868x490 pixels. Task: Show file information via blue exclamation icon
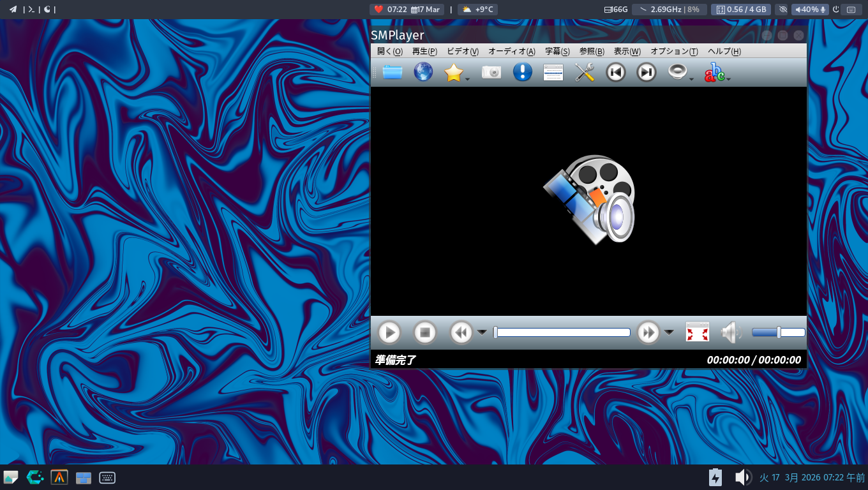522,72
